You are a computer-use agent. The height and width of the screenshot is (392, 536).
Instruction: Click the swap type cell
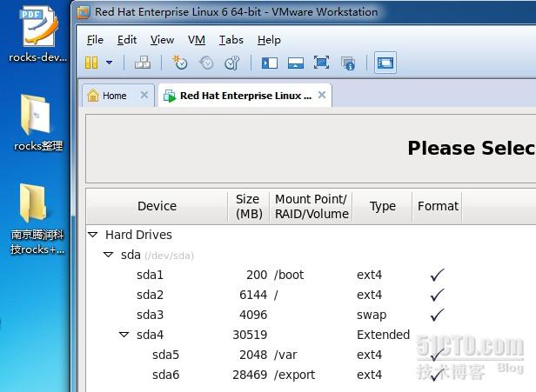point(372,316)
